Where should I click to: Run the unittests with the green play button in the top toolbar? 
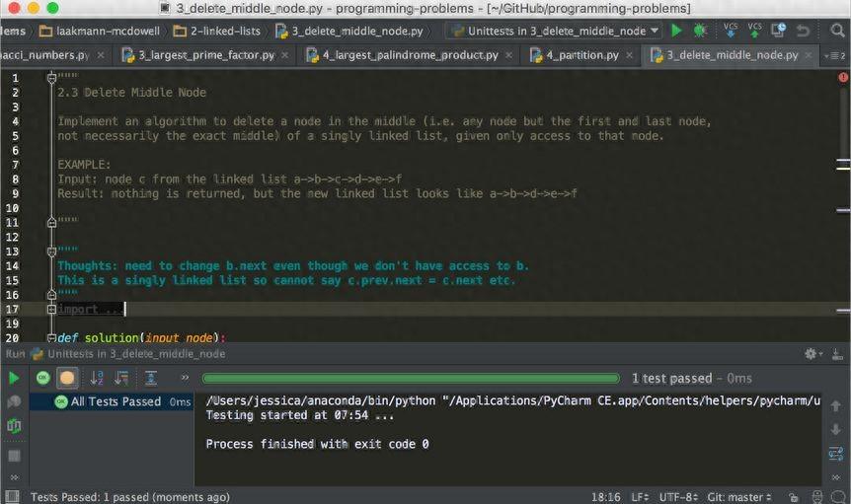tap(676, 31)
